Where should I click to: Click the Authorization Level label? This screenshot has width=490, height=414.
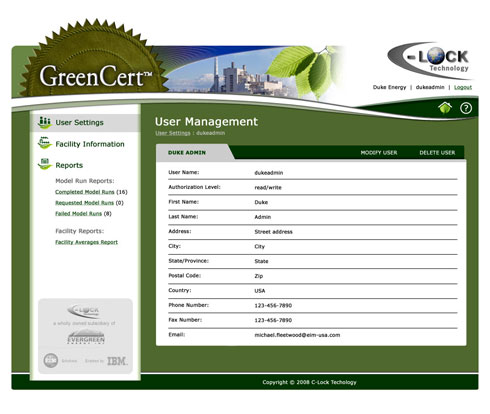[x=194, y=187]
